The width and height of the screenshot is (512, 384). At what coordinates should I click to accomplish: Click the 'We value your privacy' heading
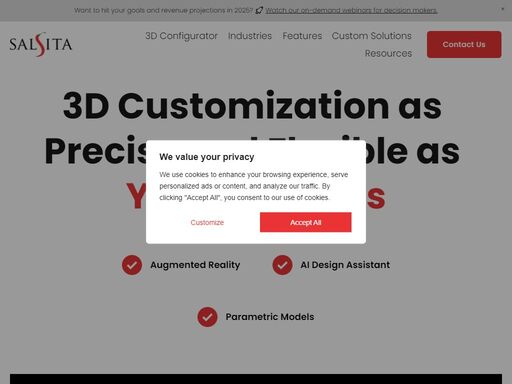tap(207, 157)
